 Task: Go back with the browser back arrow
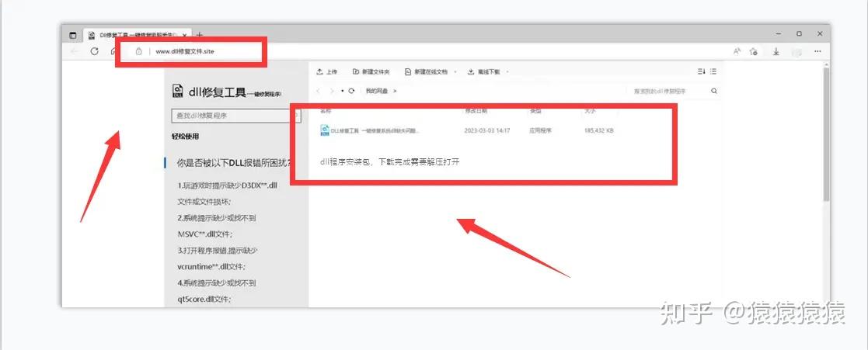coord(75,51)
